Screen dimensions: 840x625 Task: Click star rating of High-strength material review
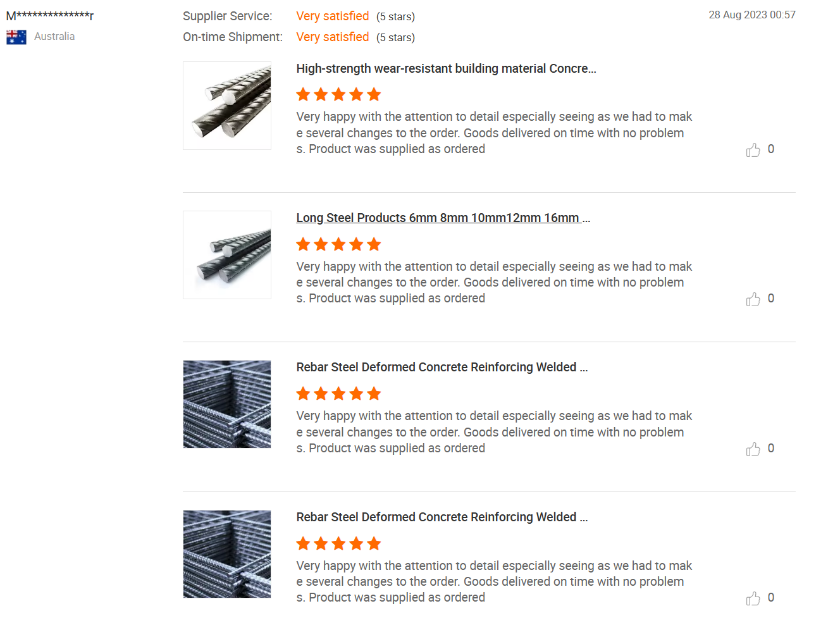click(338, 95)
